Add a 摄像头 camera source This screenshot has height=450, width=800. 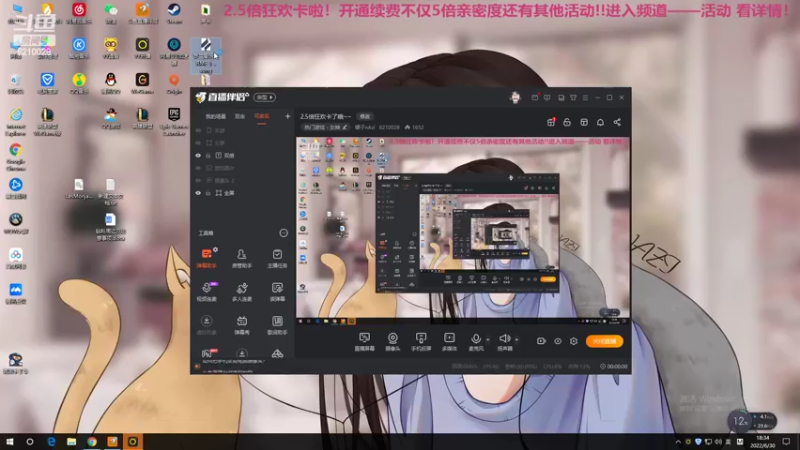coord(392,342)
